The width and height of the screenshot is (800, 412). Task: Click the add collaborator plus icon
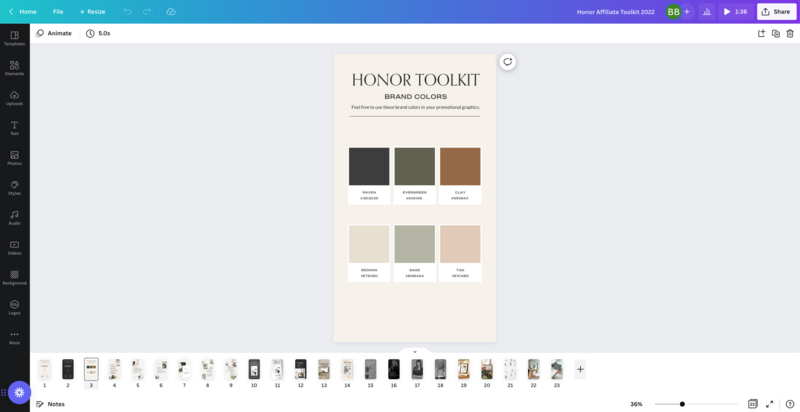pos(687,11)
